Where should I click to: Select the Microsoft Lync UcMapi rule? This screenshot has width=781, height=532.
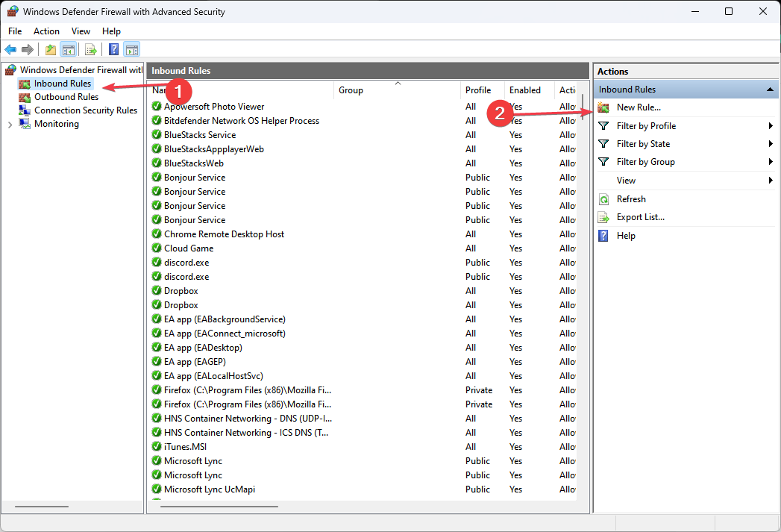(x=210, y=489)
